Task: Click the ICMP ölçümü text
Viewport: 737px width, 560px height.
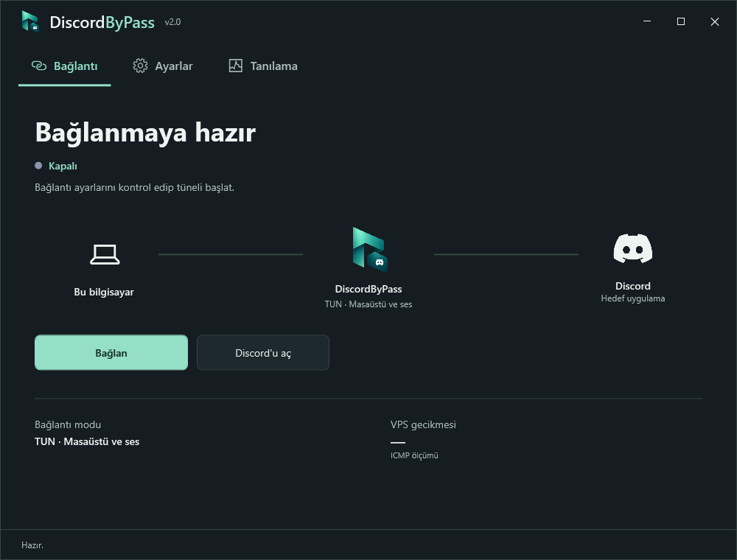Action: coord(414,455)
